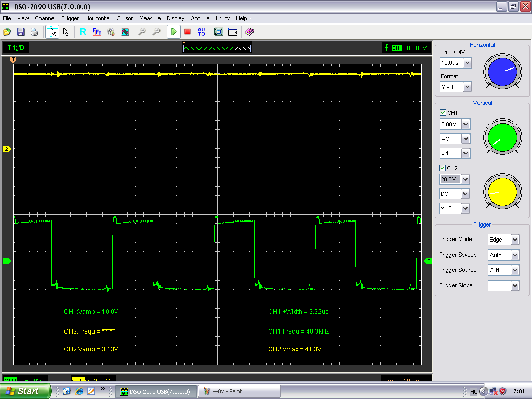
Task: Click the yellow CH2 ground level marker
Action: pyautogui.click(x=7, y=149)
